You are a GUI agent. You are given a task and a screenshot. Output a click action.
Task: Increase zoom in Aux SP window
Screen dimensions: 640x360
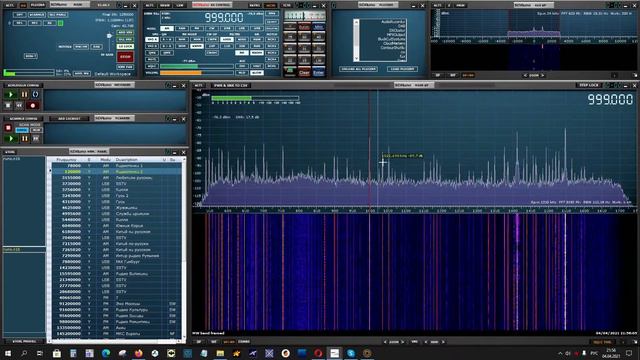[x=542, y=76]
